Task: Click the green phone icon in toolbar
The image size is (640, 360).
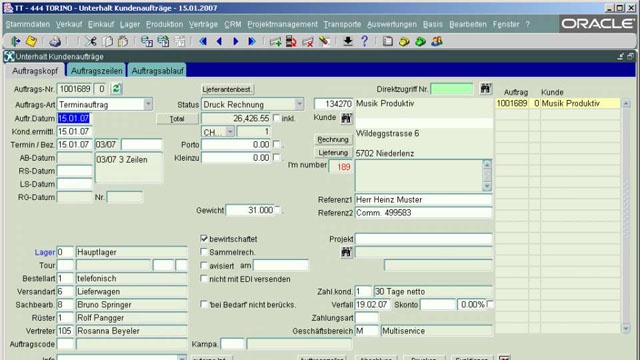Action: (x=420, y=41)
